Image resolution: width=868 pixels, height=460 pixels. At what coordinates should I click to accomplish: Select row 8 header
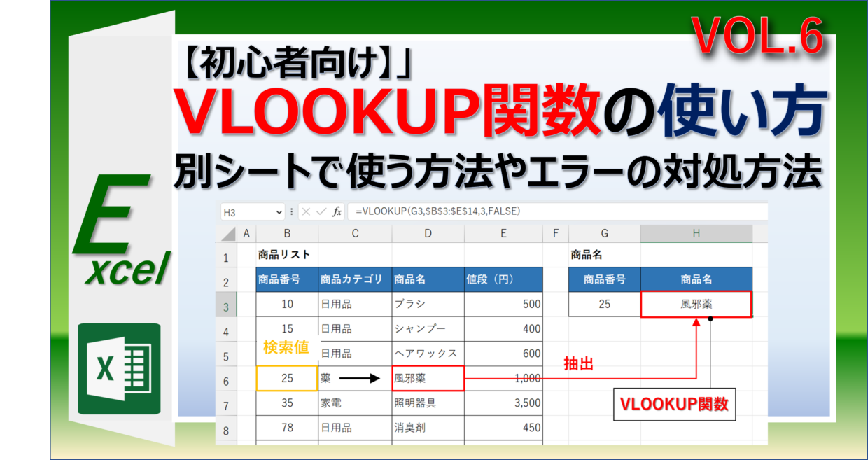pyautogui.click(x=226, y=430)
